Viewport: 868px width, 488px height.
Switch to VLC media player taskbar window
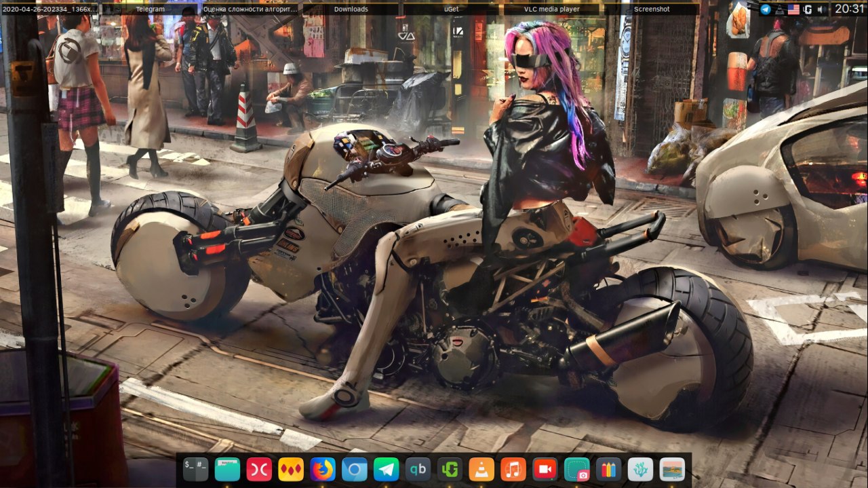[551, 9]
